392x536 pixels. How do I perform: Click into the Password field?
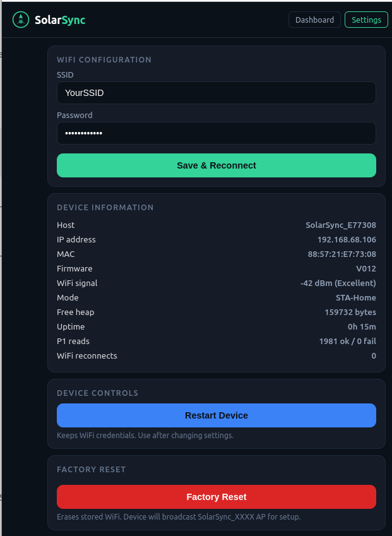(216, 133)
